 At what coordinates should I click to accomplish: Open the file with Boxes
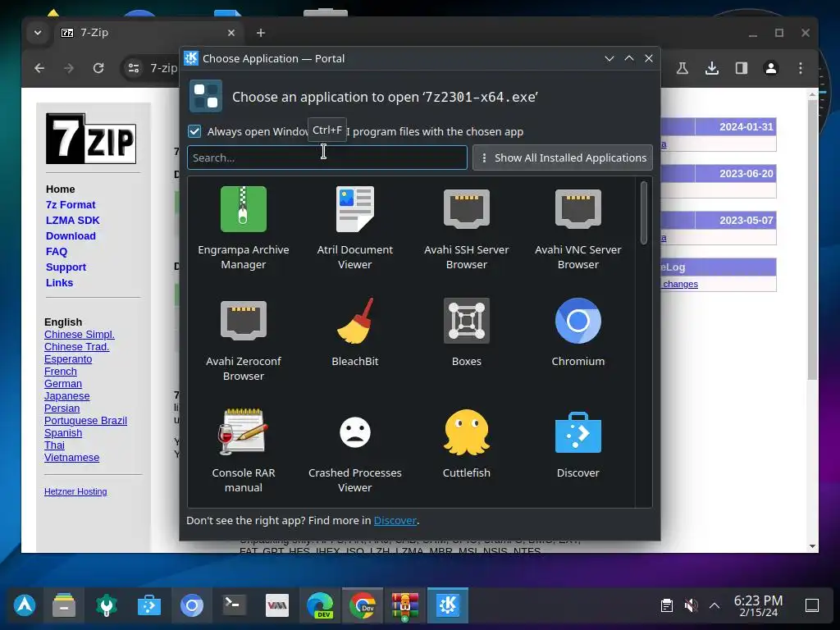click(466, 332)
